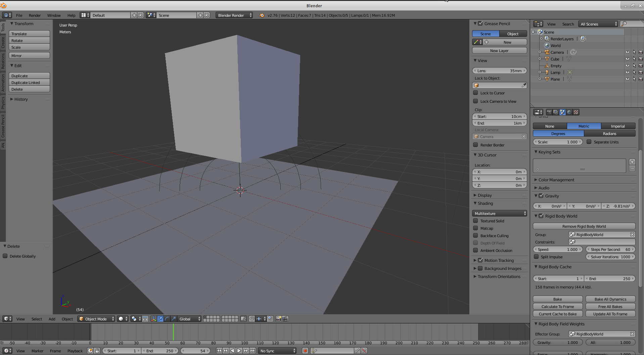
Task: Play the animation forward
Action: click(239, 351)
